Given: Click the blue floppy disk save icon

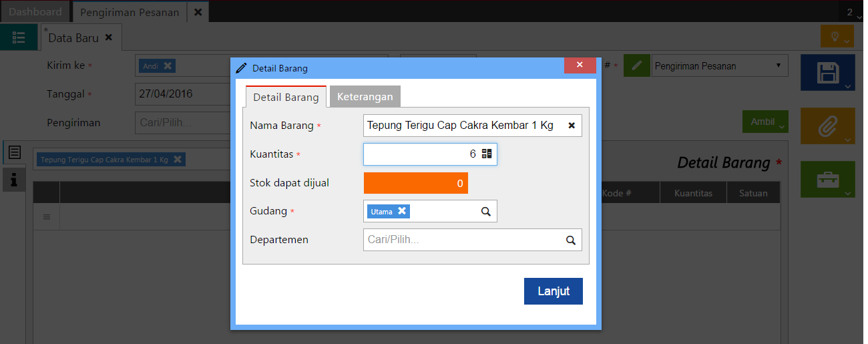Looking at the screenshot, I should (x=829, y=73).
